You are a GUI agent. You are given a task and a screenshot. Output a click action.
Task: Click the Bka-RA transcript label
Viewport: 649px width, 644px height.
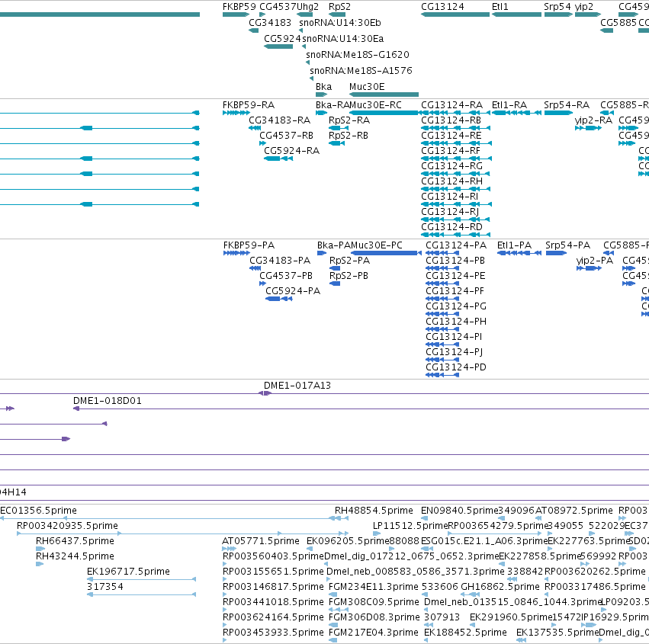point(333,105)
